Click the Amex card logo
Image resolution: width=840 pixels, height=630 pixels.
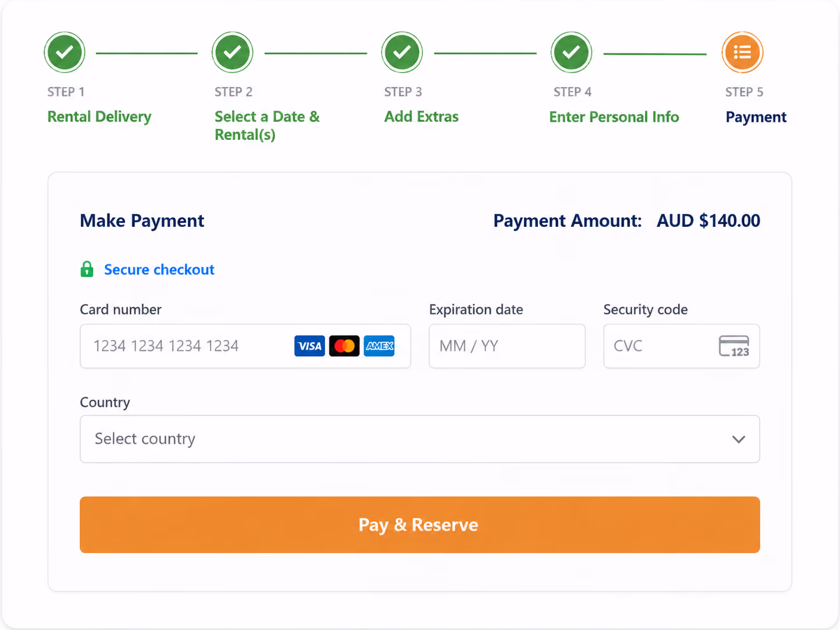click(x=379, y=346)
